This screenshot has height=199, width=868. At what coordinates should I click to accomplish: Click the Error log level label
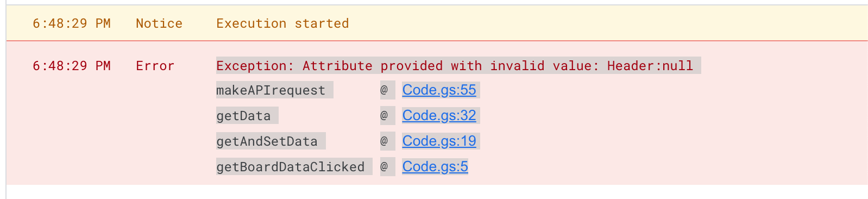(x=155, y=66)
